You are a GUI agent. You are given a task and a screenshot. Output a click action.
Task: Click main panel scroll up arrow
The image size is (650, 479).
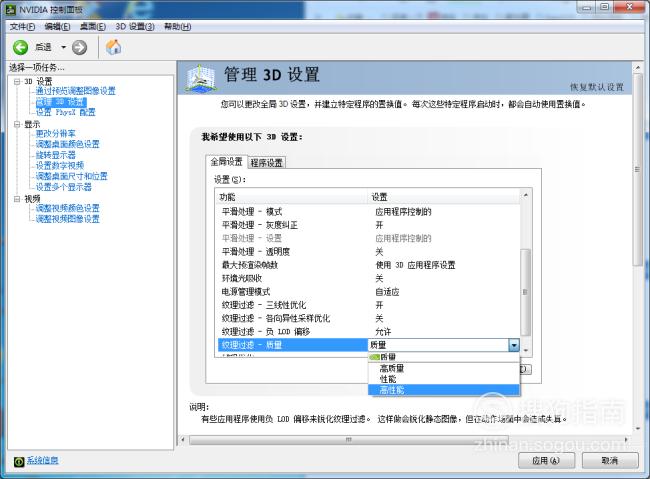pos(638,68)
